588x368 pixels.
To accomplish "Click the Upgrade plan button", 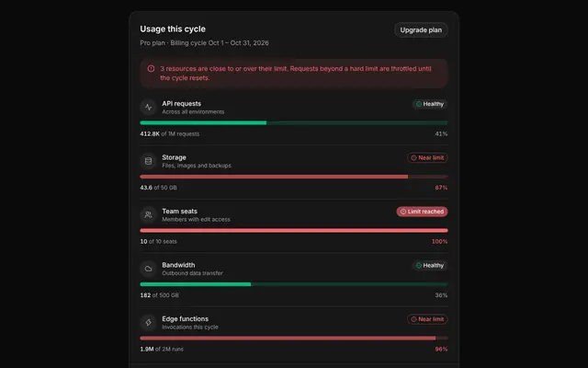I will coord(421,30).
